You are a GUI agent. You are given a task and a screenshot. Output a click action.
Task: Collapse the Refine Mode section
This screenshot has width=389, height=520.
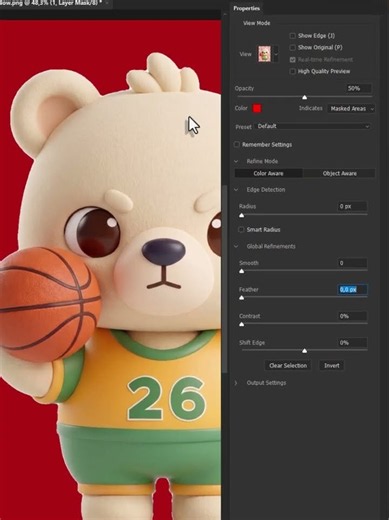(x=236, y=161)
